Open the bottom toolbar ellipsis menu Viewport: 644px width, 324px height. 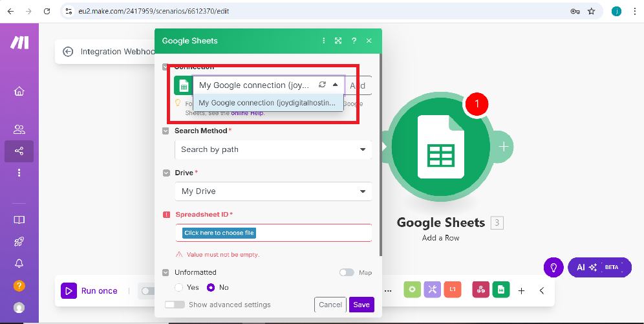pos(388,291)
